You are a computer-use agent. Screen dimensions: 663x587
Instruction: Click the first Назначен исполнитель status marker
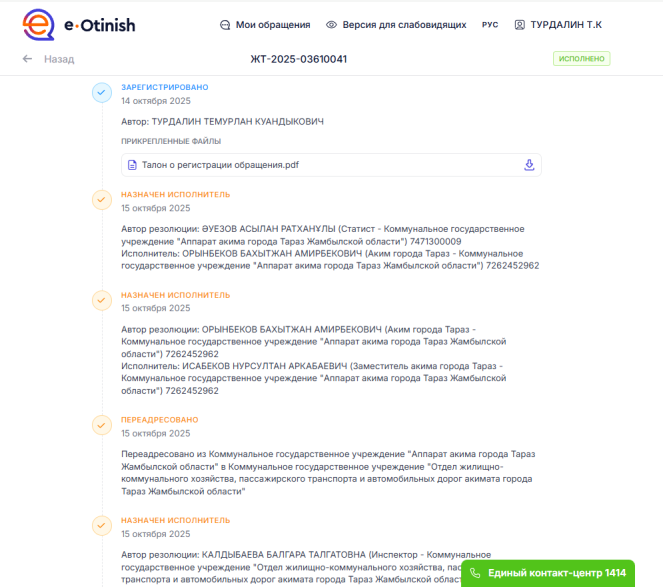point(101,200)
